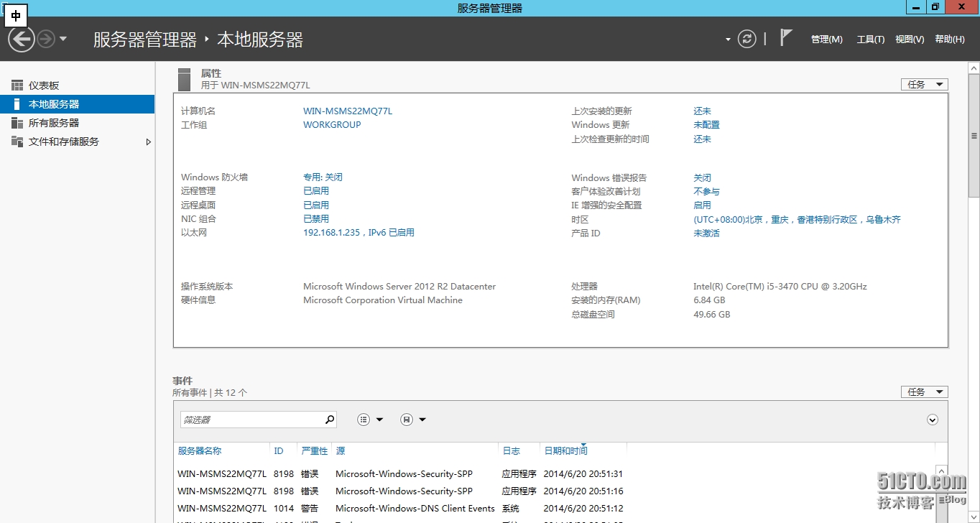Click Windows 更新 未配置 link
The image size is (980, 523).
click(x=706, y=125)
